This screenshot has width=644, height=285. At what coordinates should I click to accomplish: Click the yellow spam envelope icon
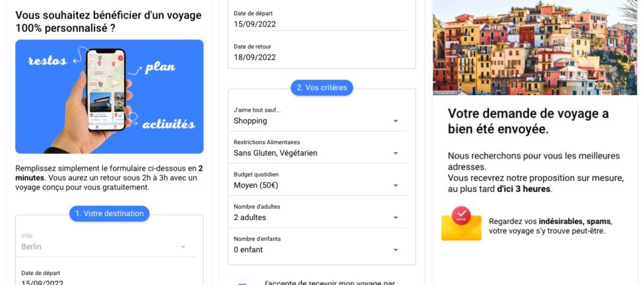(x=461, y=224)
